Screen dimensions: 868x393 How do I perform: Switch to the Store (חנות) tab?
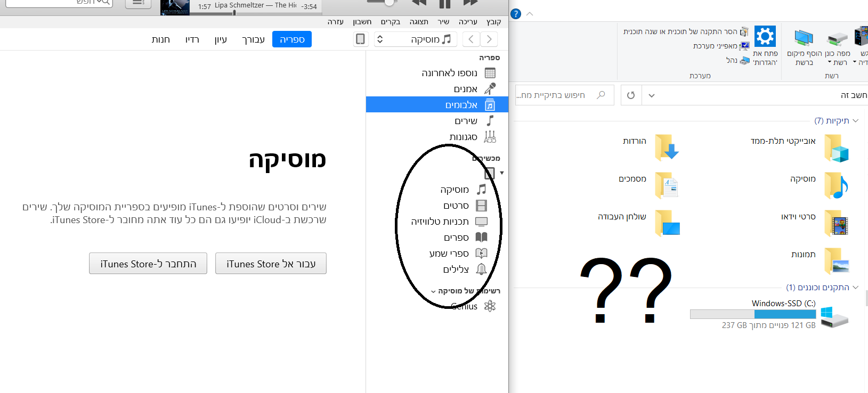pyautogui.click(x=160, y=39)
